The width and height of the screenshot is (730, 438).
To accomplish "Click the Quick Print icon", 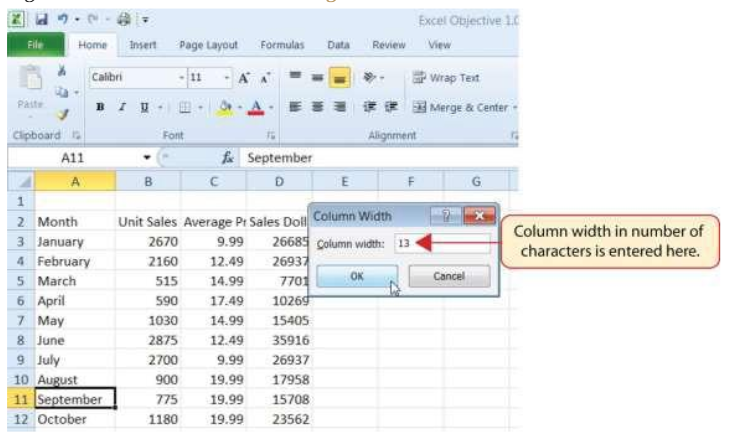I will pyautogui.click(x=124, y=19).
